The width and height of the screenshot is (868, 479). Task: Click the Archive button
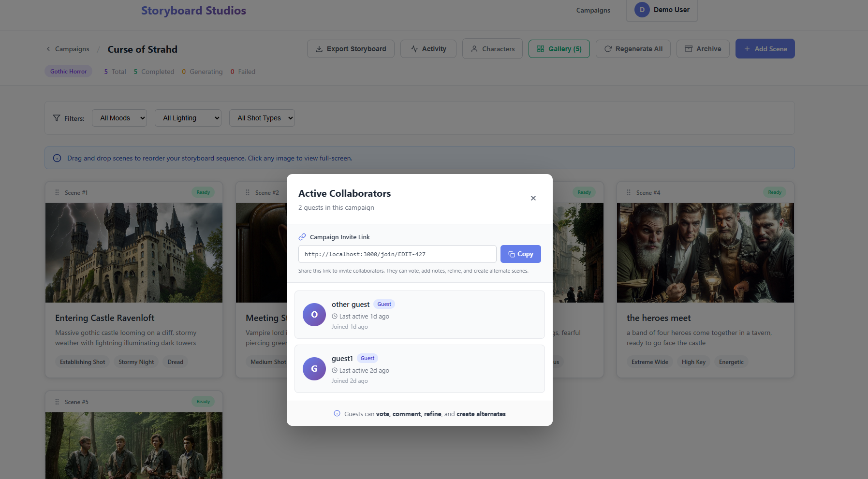[x=703, y=49]
